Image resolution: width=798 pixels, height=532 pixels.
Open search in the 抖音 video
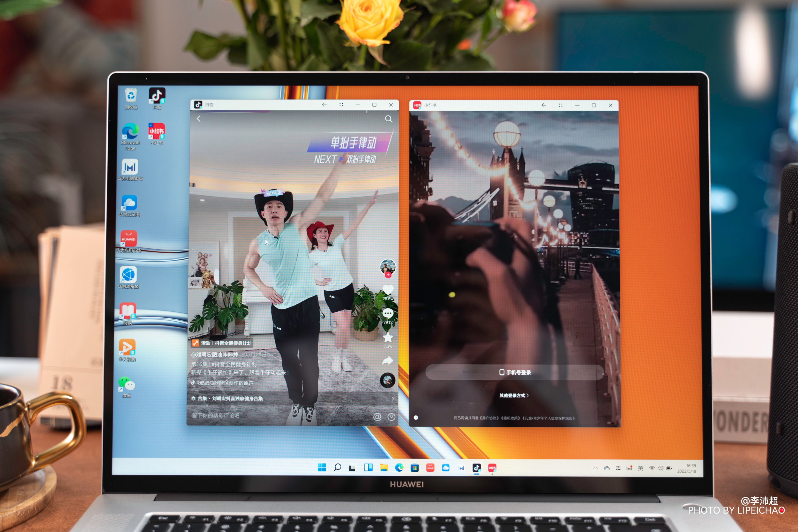point(389,119)
